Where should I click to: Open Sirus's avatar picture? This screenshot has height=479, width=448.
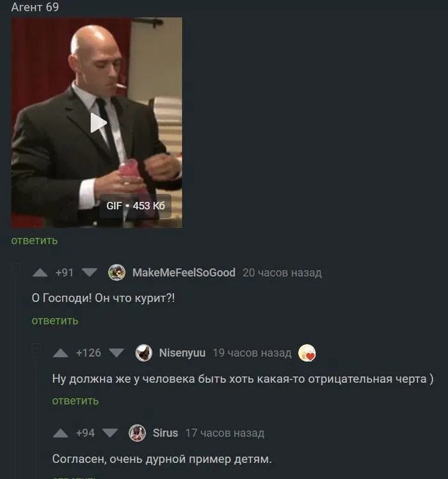[137, 433]
